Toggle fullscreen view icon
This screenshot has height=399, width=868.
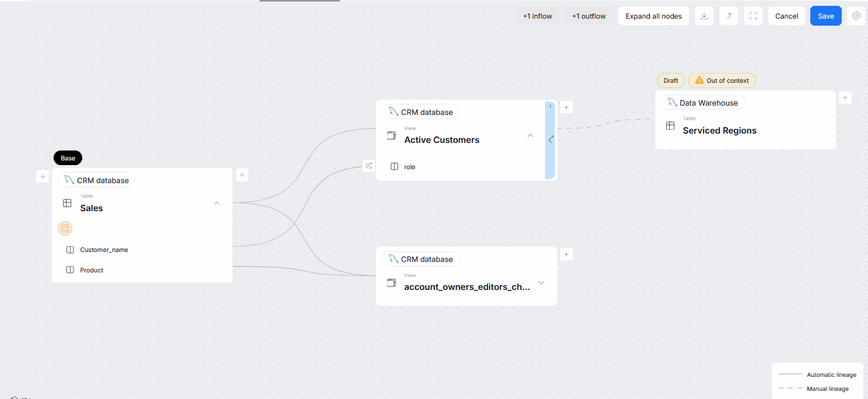point(753,16)
